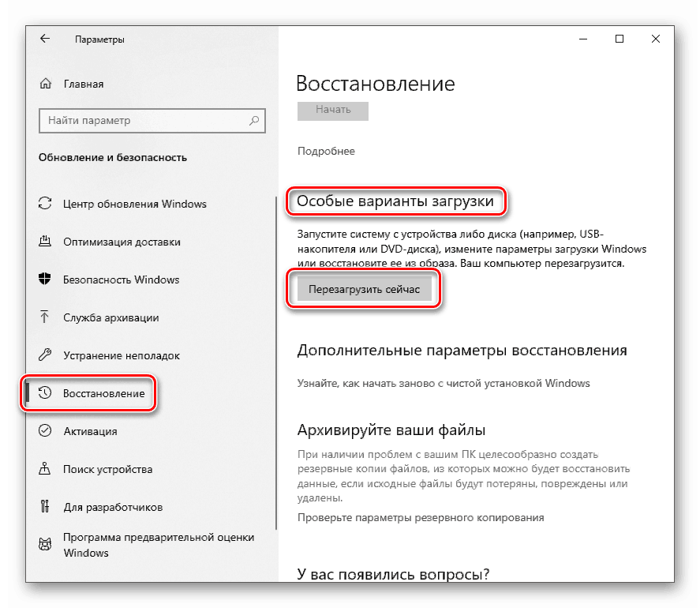Click the search magnifier icon
The height and width of the screenshot is (608, 700).
coord(254,120)
